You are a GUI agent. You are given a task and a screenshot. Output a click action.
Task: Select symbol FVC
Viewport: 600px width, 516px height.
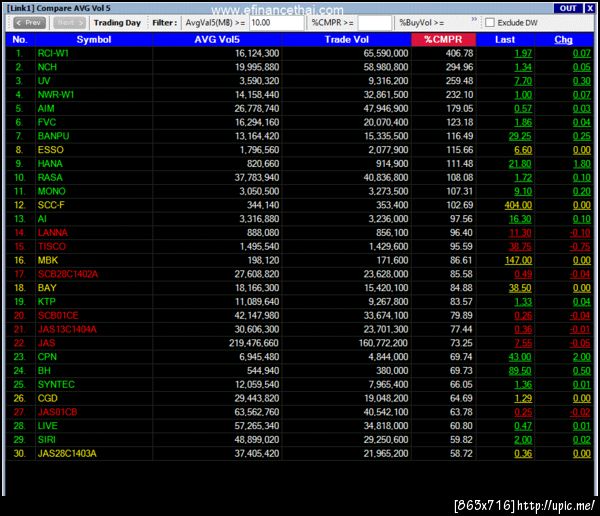click(x=47, y=122)
